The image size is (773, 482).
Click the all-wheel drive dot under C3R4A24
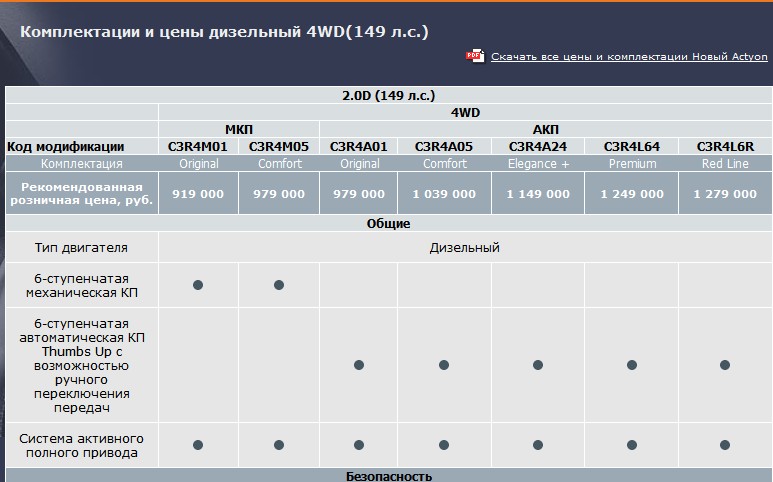tap(538, 444)
